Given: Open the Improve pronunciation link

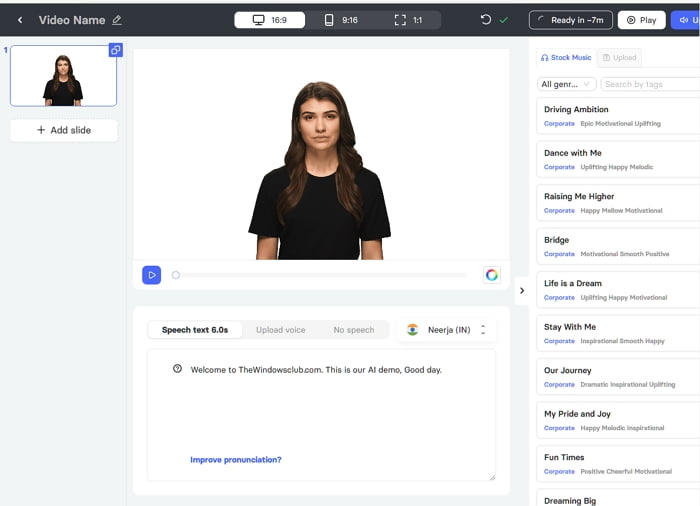Looking at the screenshot, I should tap(236, 460).
